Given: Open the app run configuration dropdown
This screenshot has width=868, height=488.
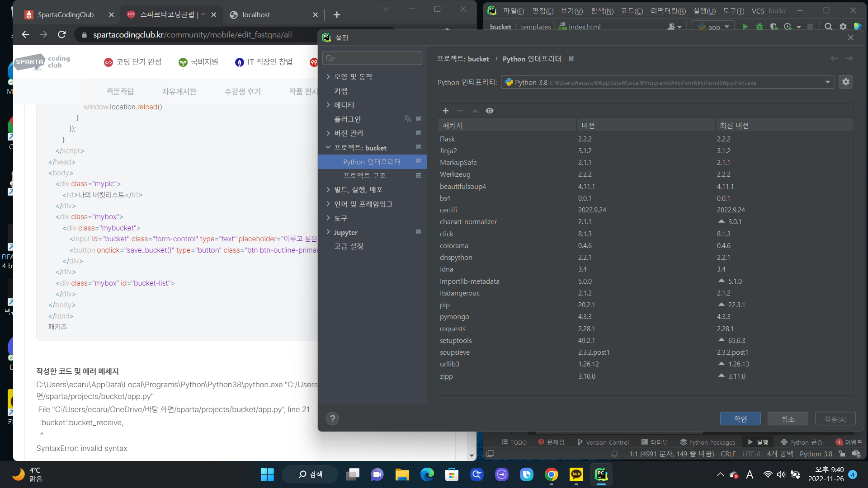Looking at the screenshot, I should pos(714,27).
